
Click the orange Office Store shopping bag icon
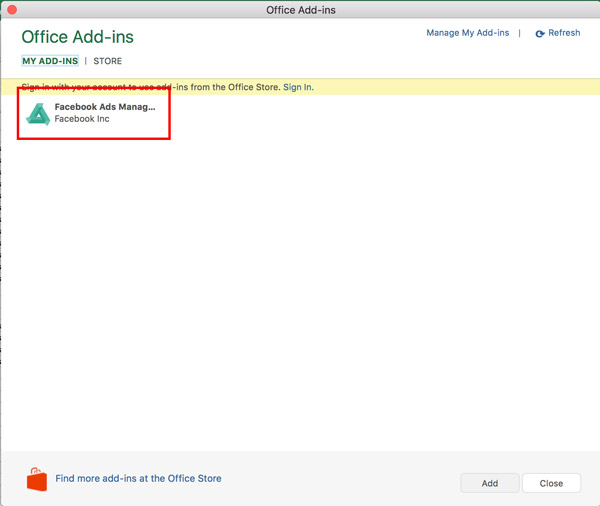[x=37, y=479]
